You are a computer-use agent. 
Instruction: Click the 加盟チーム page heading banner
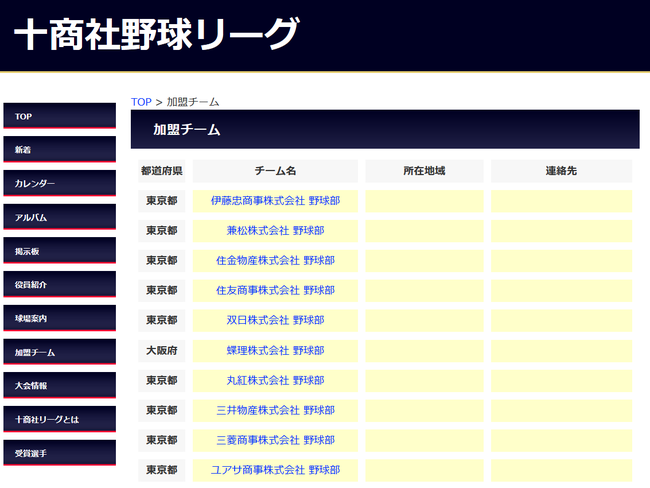click(385, 129)
